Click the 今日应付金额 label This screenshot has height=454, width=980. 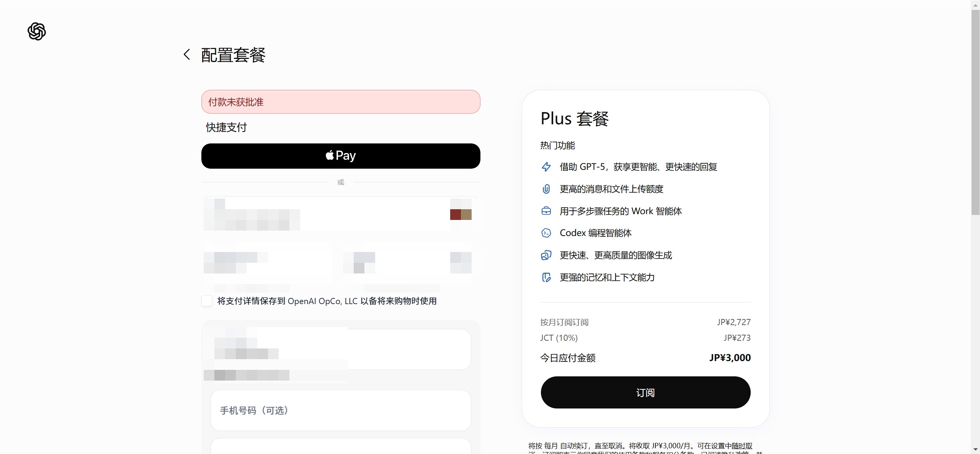(568, 358)
